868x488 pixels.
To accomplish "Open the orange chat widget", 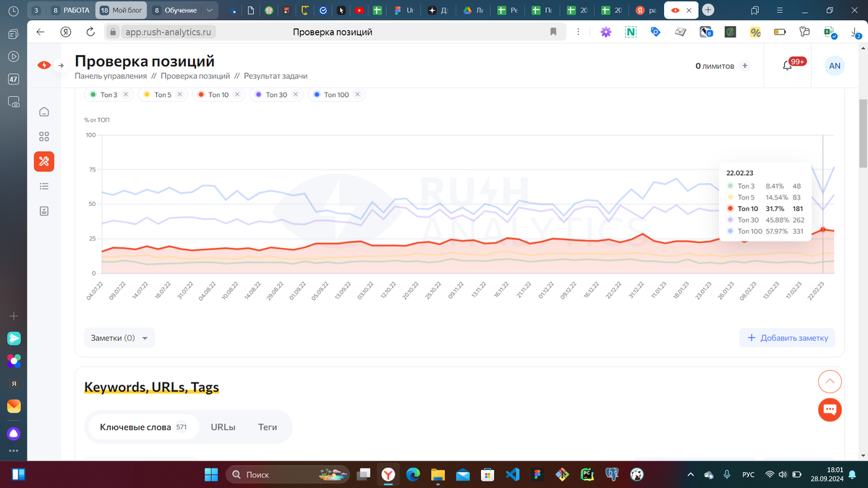I will [x=830, y=410].
